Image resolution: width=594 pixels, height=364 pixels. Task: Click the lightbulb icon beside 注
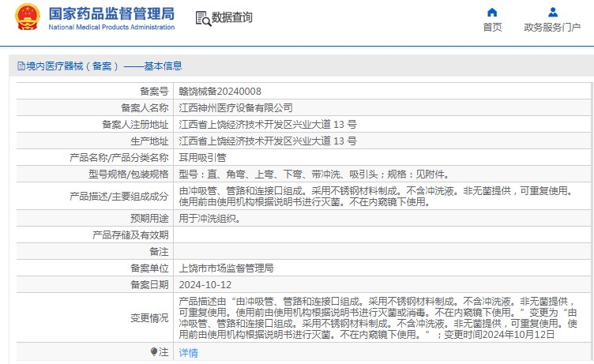pyautogui.click(x=154, y=352)
